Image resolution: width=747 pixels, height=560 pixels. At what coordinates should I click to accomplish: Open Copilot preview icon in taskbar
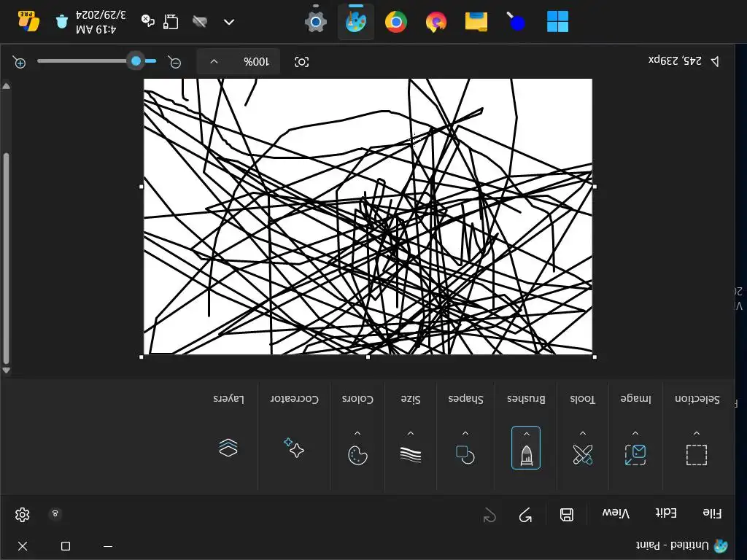tap(28, 21)
